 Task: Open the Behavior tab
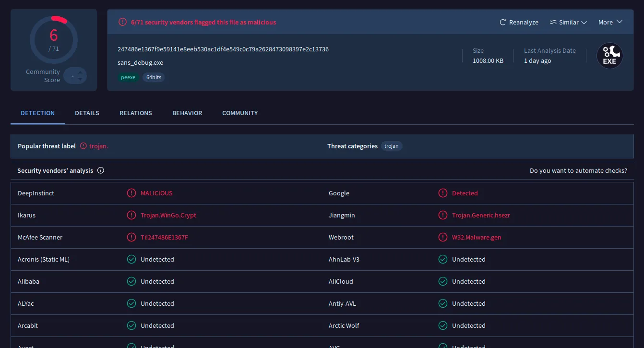pos(187,113)
